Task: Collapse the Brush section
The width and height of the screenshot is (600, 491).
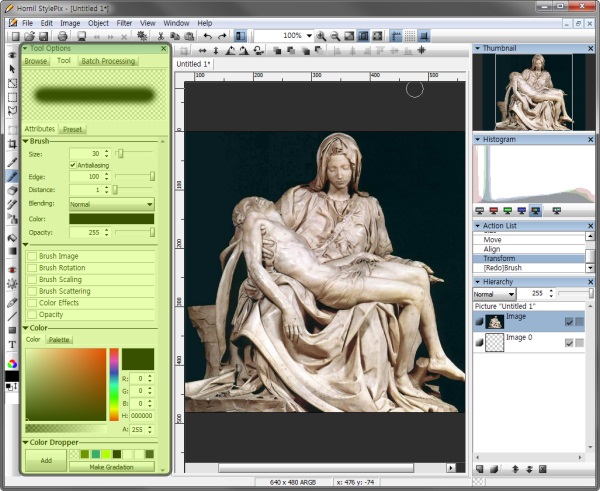Action: pyautogui.click(x=26, y=141)
